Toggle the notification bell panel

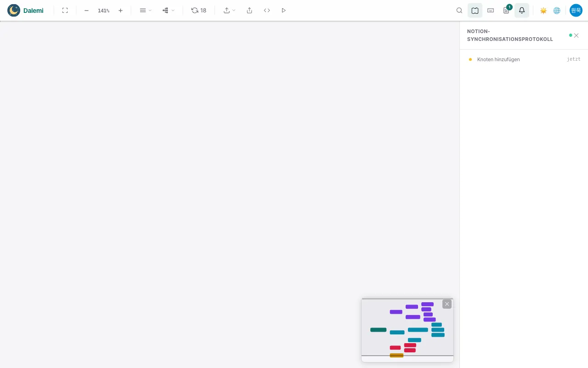pos(522,10)
